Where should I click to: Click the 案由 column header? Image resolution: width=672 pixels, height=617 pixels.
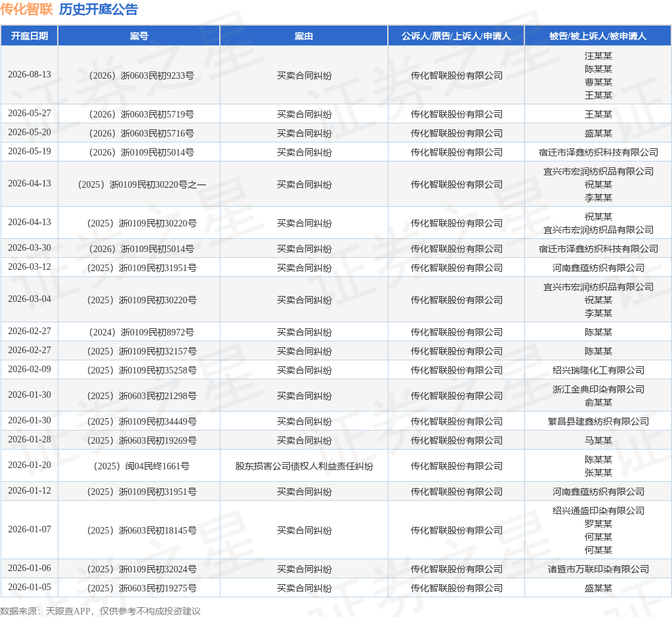pyautogui.click(x=304, y=36)
